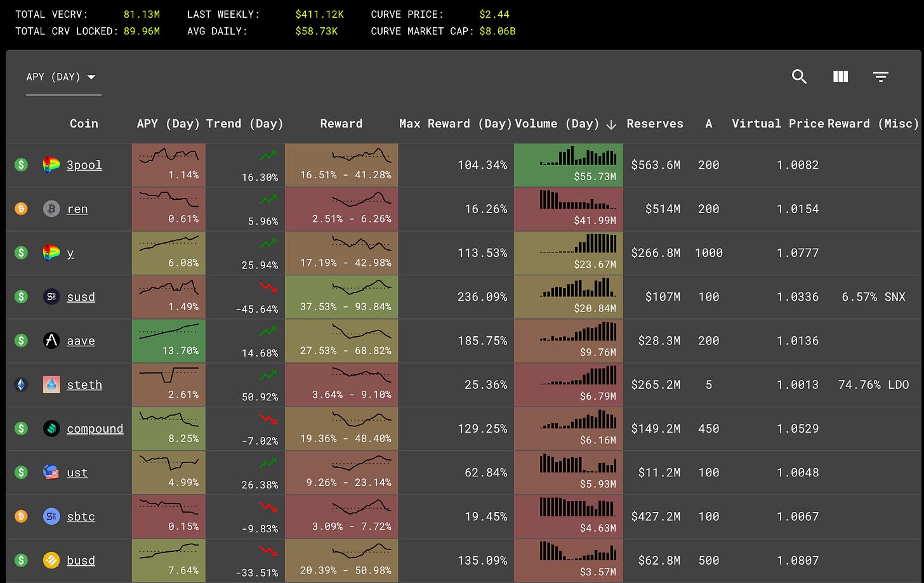Open the filter table icon
Image resolution: width=924 pixels, height=583 pixels.
[x=880, y=77]
